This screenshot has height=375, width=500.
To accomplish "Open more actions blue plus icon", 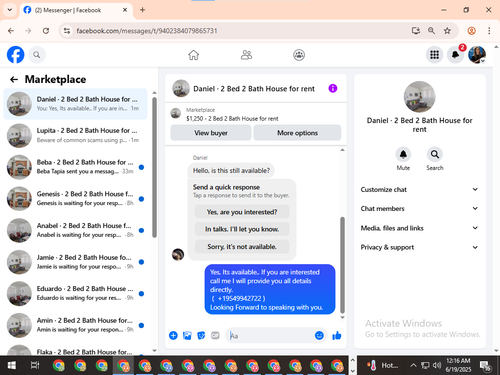I will 173,335.
